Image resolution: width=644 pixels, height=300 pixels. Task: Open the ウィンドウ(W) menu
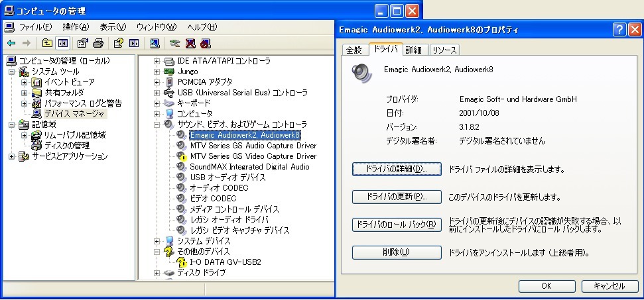[156, 27]
